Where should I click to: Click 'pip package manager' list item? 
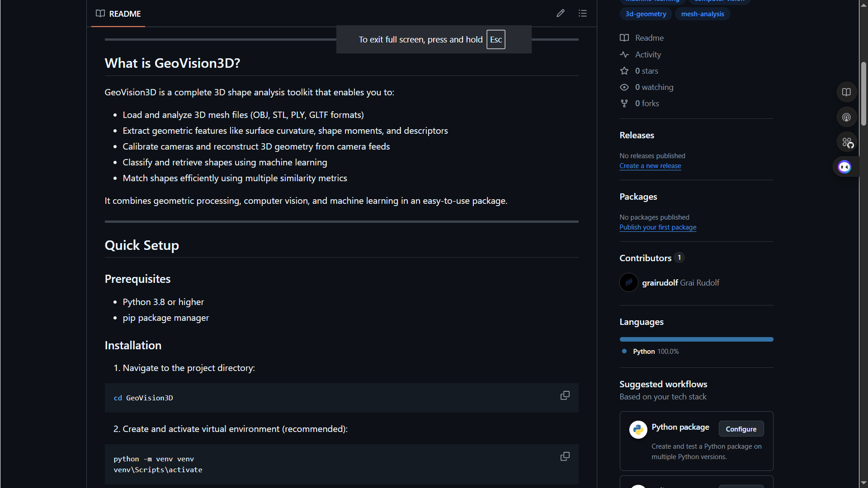pyautogui.click(x=166, y=318)
